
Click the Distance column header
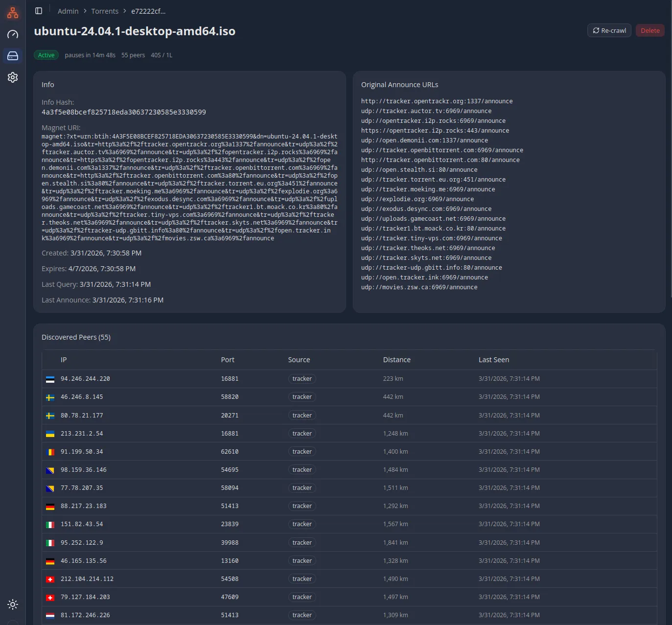(396, 360)
